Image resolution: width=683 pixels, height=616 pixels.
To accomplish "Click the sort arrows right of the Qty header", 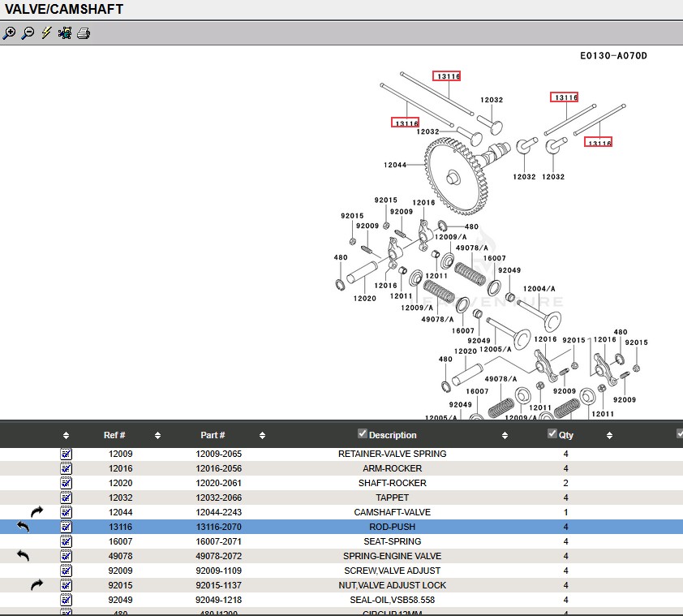I will (609, 436).
